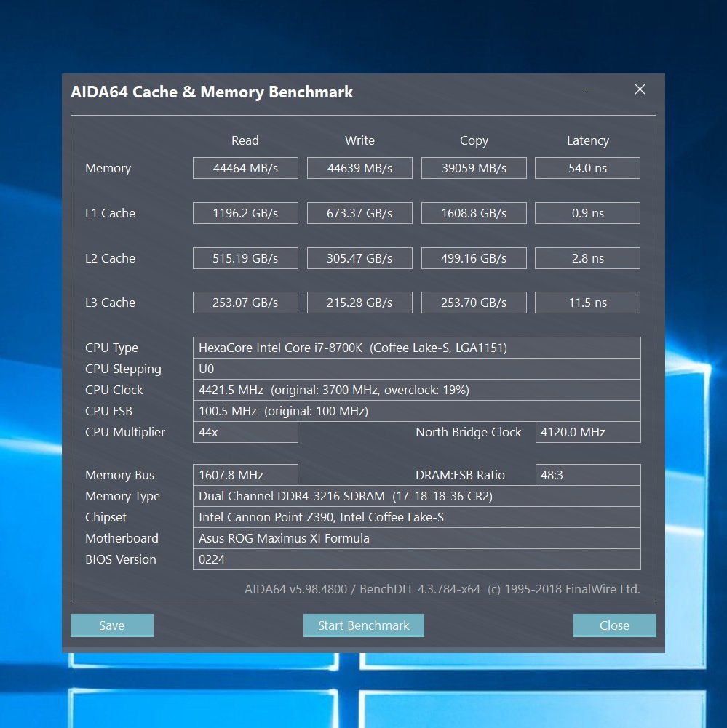
Task: Select L2 Cache Write 305.47 GB/s
Action: tap(359, 258)
